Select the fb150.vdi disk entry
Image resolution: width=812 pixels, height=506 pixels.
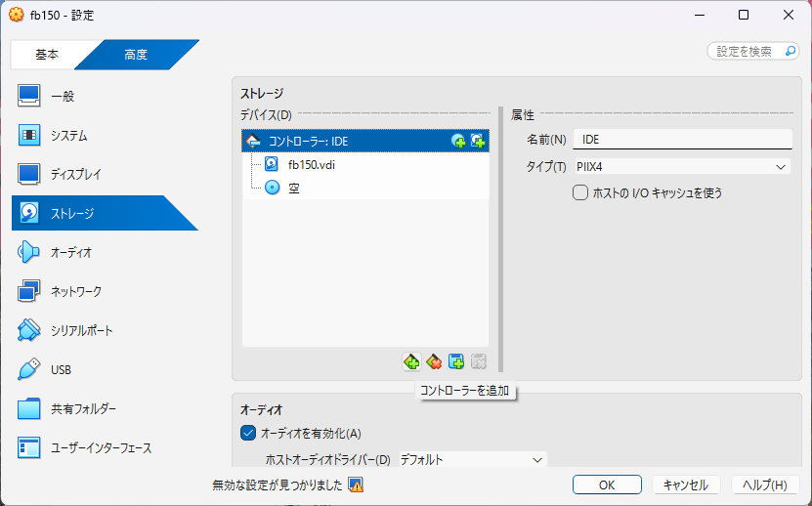[x=365, y=165]
